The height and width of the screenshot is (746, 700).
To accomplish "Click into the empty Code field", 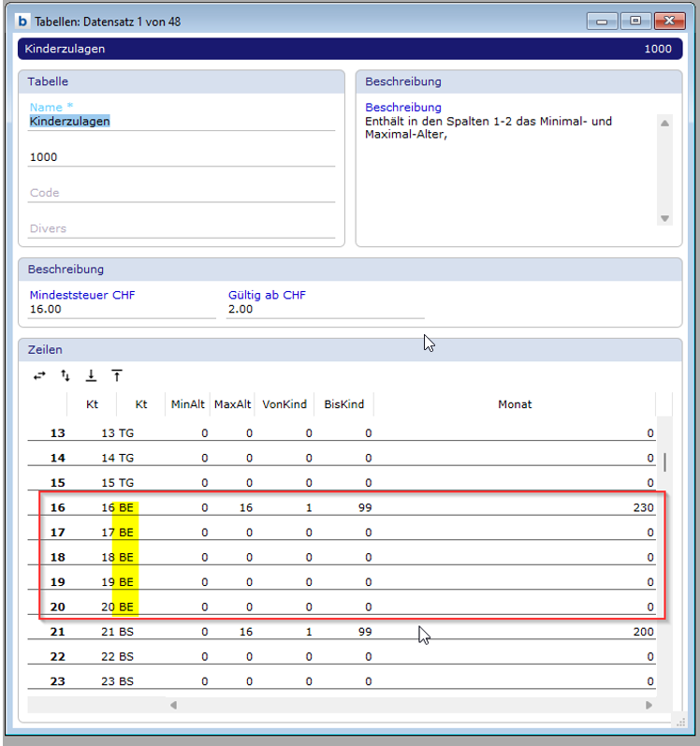I will (x=181, y=193).
